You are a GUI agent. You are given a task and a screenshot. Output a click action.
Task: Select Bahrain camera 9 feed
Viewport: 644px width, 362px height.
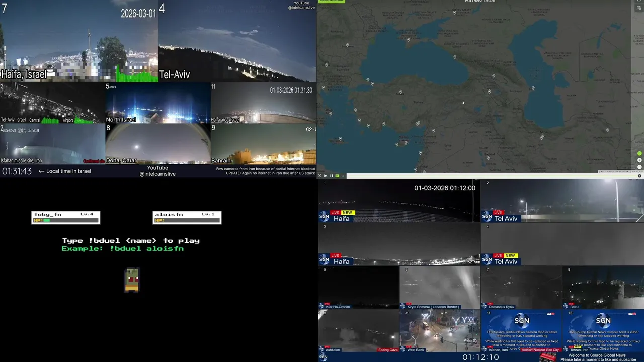coord(263,144)
